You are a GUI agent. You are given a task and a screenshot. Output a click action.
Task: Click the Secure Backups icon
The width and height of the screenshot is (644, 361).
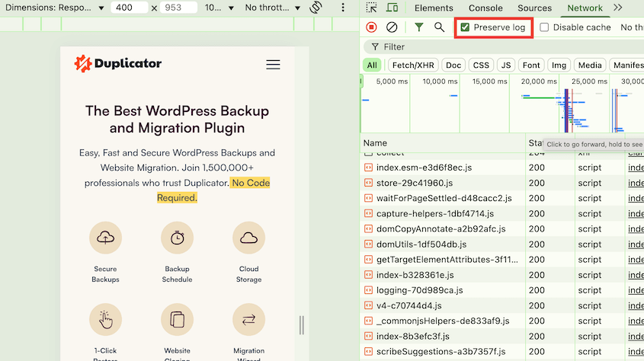(105, 238)
